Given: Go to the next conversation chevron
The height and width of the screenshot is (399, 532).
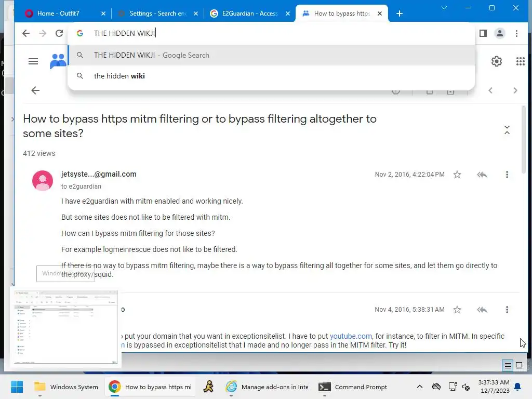Looking at the screenshot, I should (515, 90).
